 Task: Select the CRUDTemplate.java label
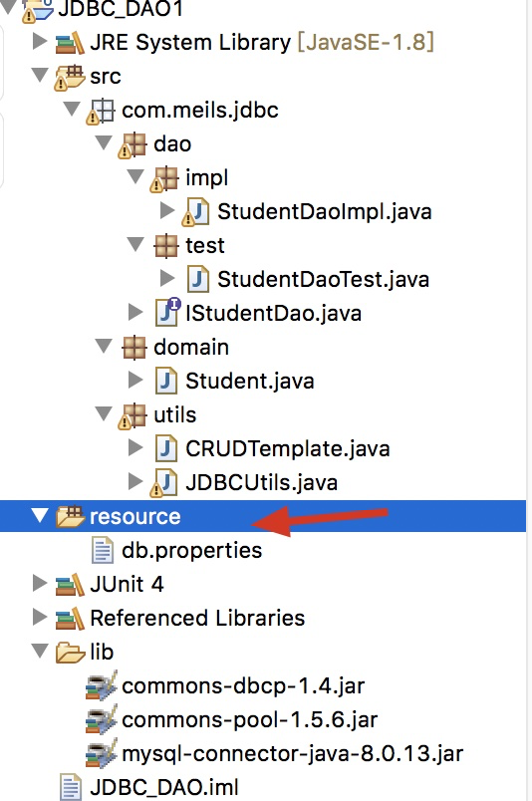coord(288,449)
